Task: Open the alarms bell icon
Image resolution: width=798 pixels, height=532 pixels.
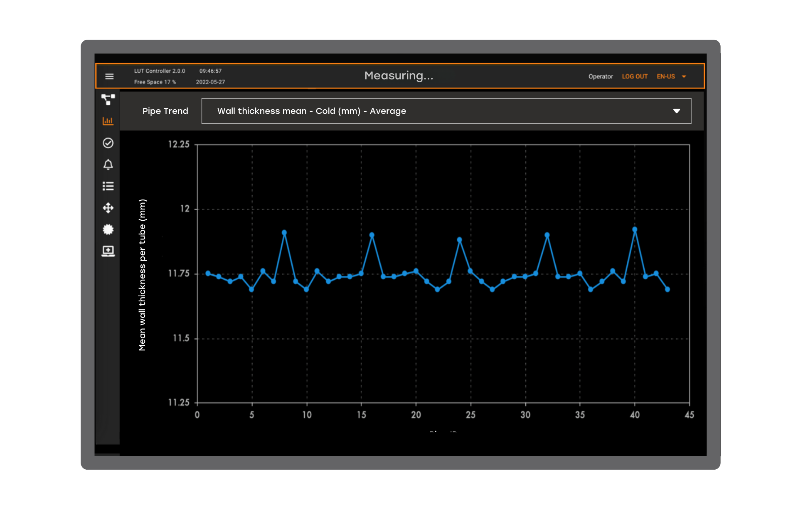Action: [x=108, y=165]
